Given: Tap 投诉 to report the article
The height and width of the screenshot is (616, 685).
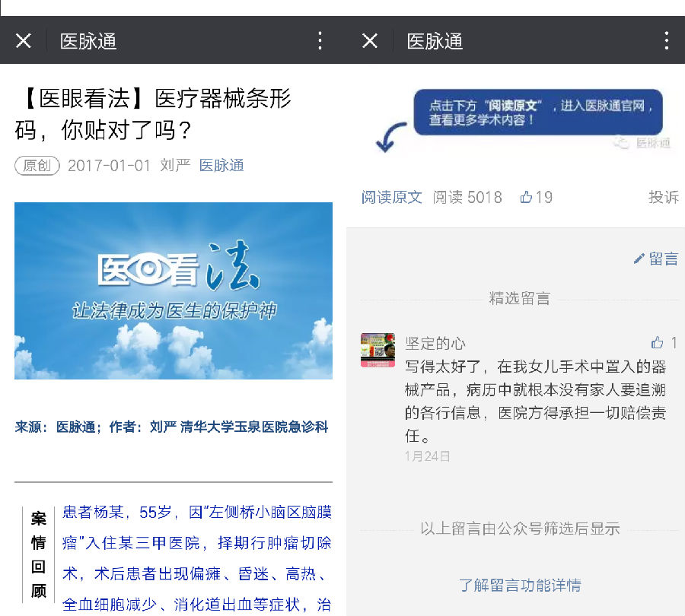Looking at the screenshot, I should coord(663,197).
